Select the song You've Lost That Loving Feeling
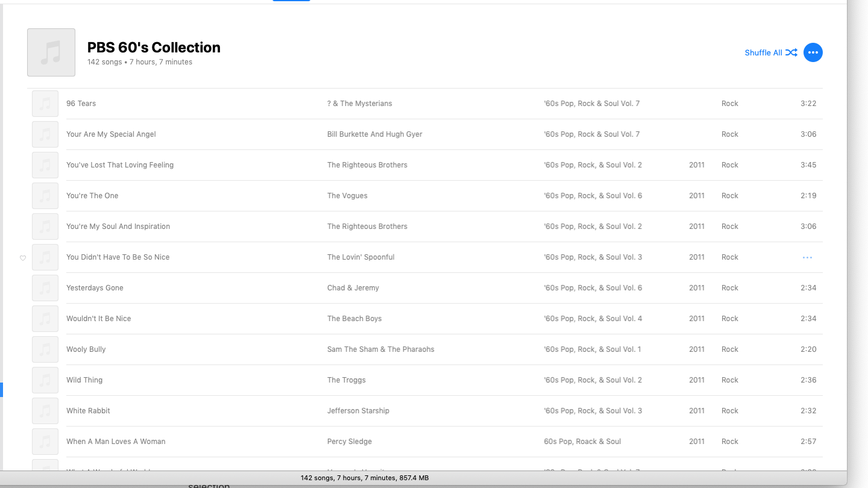 pos(120,165)
